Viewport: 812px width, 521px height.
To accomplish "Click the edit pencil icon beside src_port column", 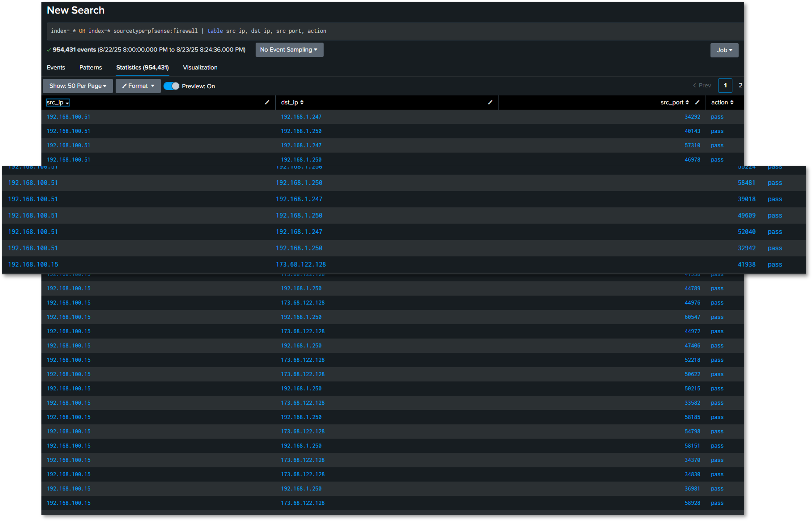I will coord(698,102).
